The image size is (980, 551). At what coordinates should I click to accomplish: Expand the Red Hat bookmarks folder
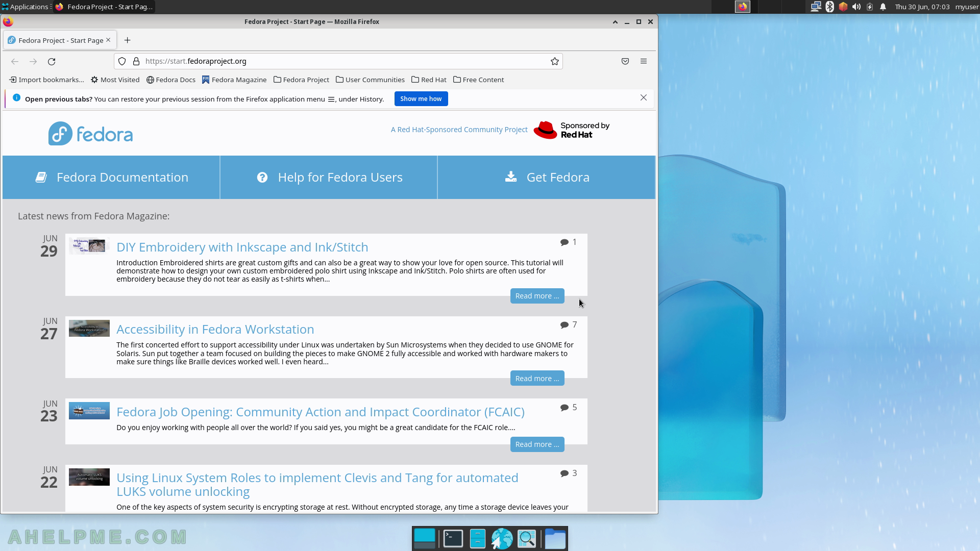tap(429, 80)
